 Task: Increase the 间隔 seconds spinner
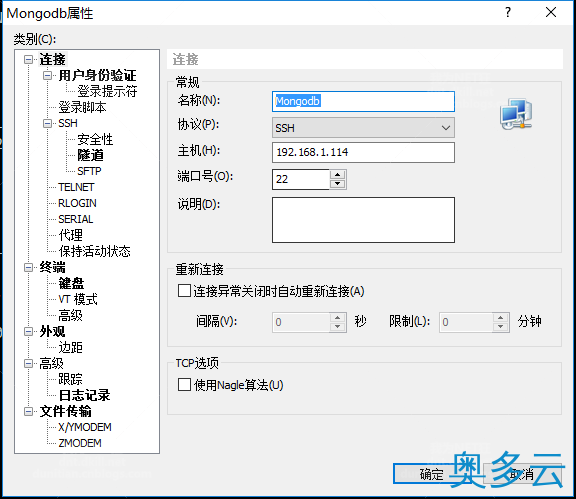pos(338,317)
